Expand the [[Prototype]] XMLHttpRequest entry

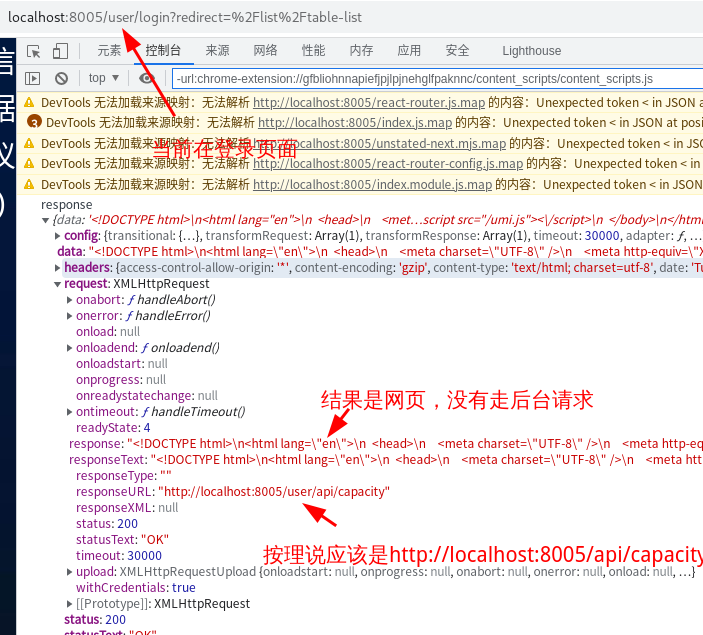(x=68, y=604)
